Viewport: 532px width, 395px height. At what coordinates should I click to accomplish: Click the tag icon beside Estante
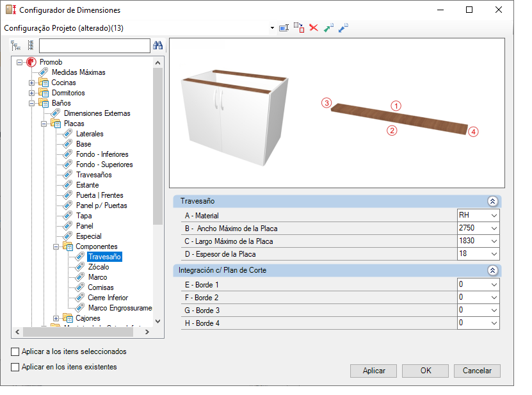pyautogui.click(x=68, y=185)
